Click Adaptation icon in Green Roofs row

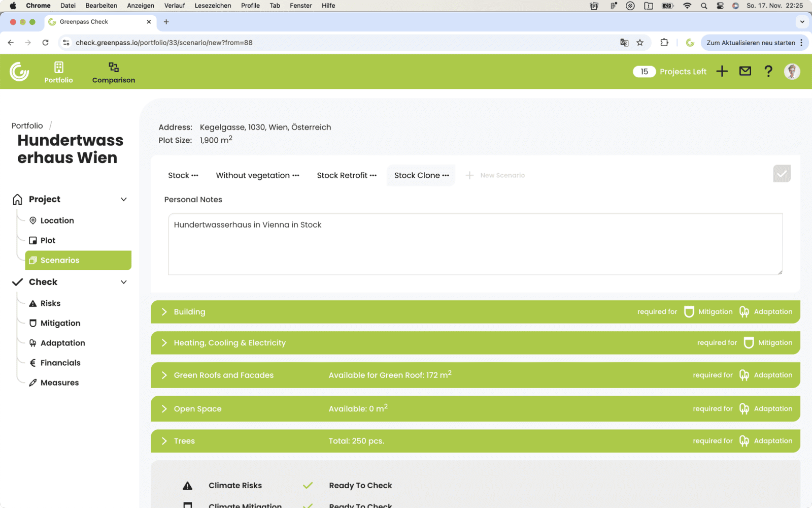click(x=744, y=375)
